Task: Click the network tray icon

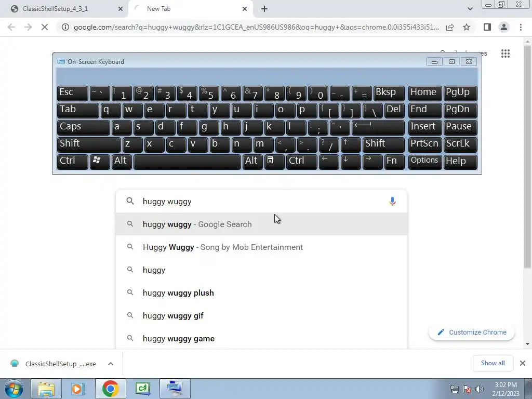Action: [454, 389]
